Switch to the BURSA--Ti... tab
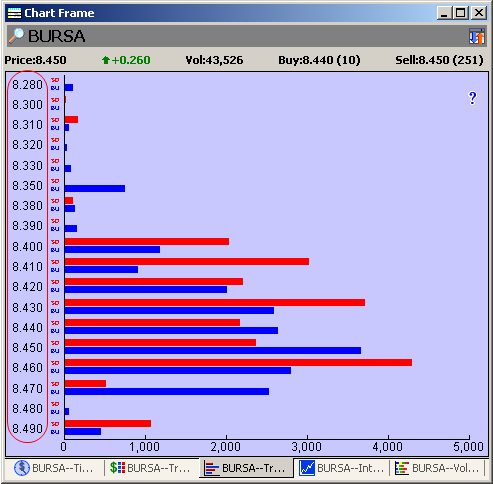Image resolution: width=493 pixels, height=484 pixels. (x=54, y=468)
